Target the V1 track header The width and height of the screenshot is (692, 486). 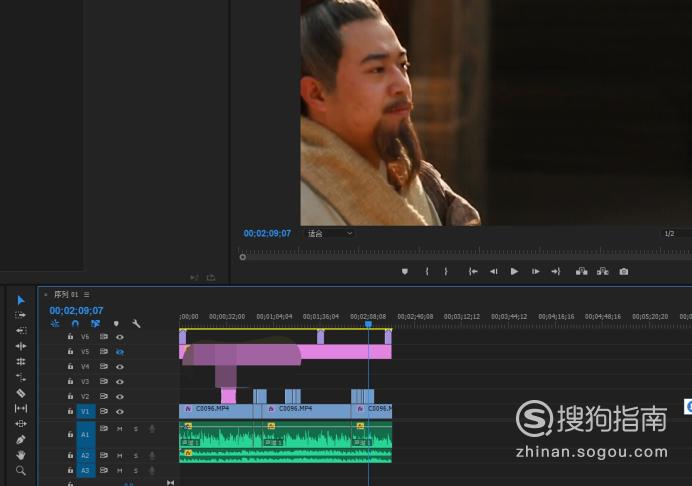pyautogui.click(x=85, y=411)
